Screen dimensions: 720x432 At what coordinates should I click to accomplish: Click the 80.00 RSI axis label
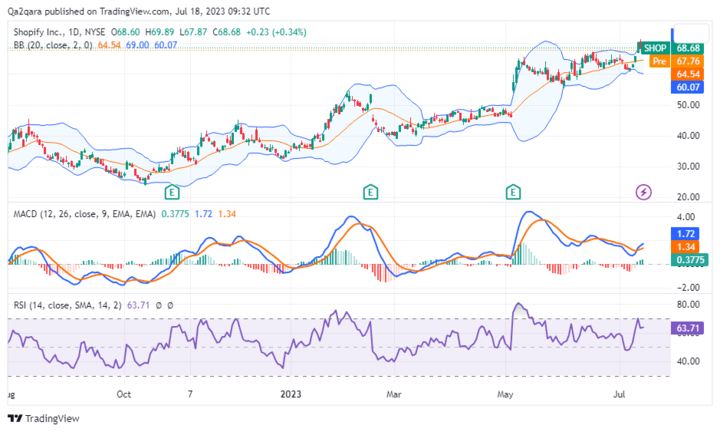[x=688, y=304]
